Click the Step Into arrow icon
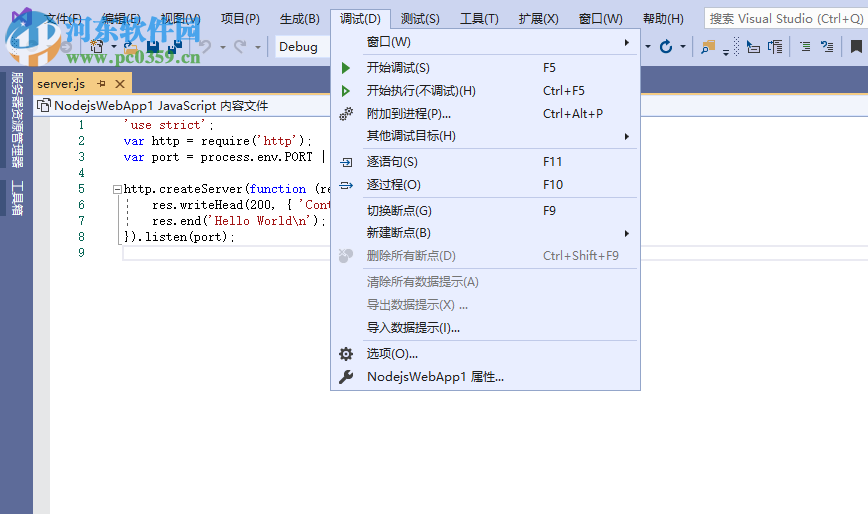Screen dimensions: 868x514 coord(346,162)
